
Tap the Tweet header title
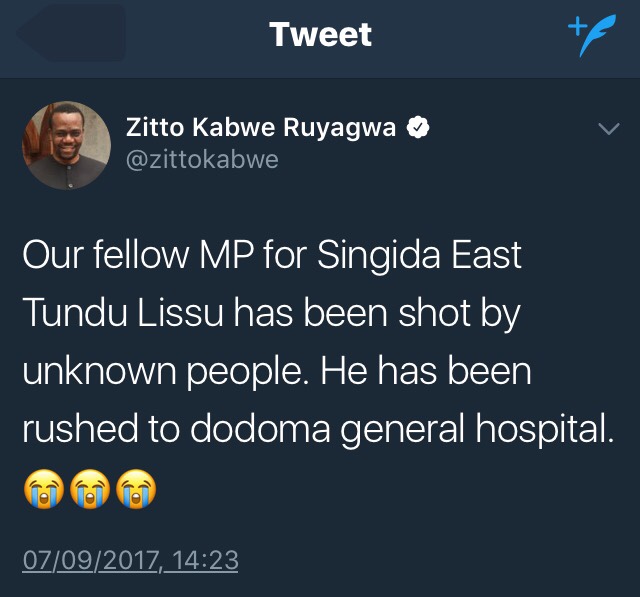320,34
